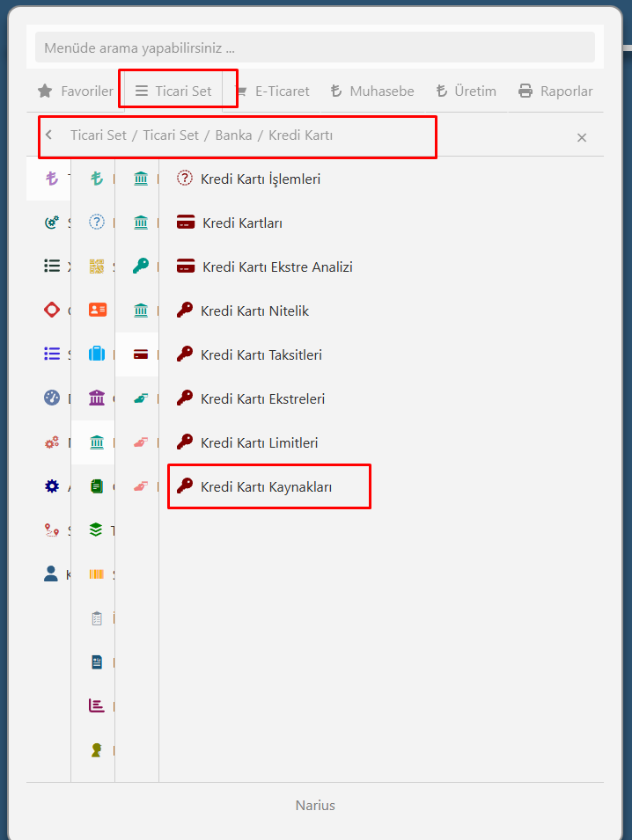Click the red double-gears icon
Screen dimensions: 632x840
[x=51, y=442]
